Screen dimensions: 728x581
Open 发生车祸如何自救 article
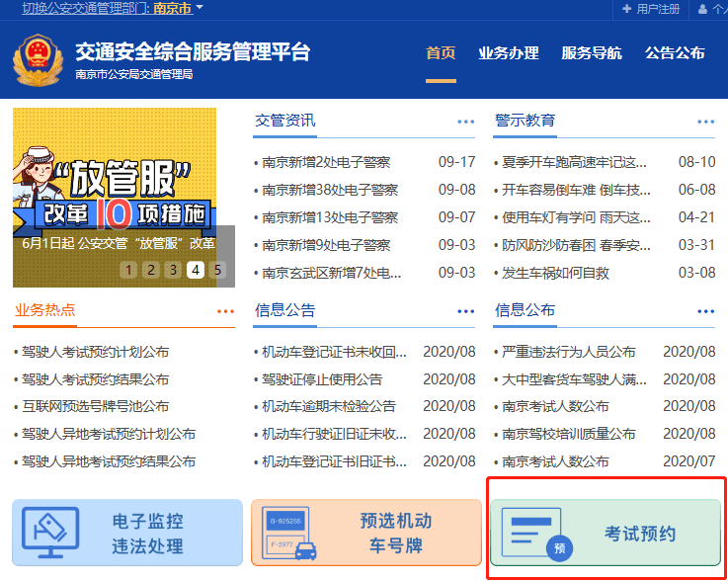click(x=555, y=273)
